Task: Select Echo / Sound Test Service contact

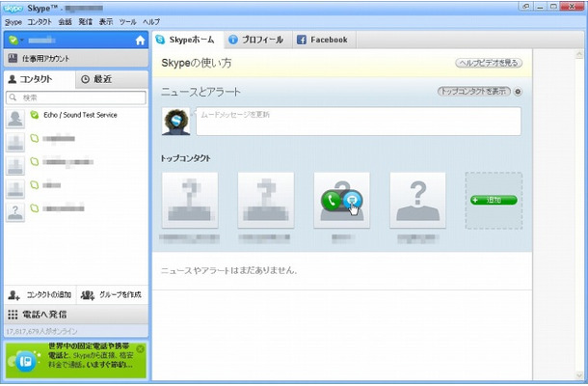Action: (76, 119)
